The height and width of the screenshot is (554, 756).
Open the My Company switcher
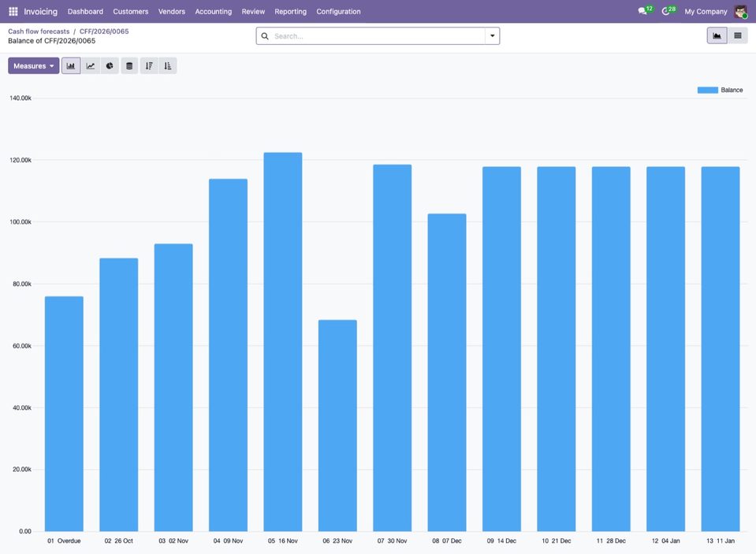706,12
